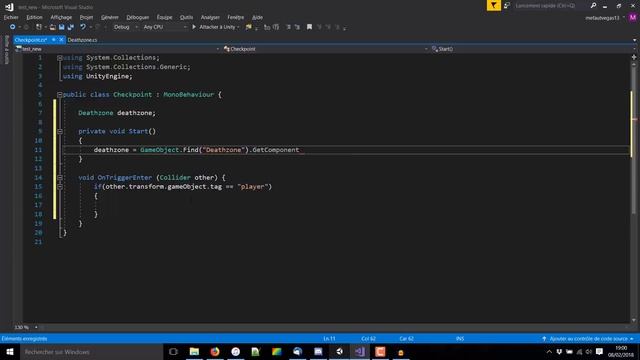Click the bookmark toggle icon in toolbar
Screen dimensions: 640x360
click(309, 27)
